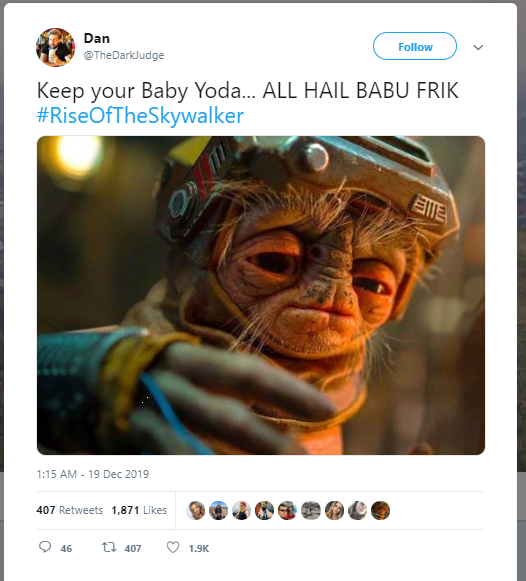Open Dan's profile picture avatar
Screen dimensions: 526x581
click(56, 47)
